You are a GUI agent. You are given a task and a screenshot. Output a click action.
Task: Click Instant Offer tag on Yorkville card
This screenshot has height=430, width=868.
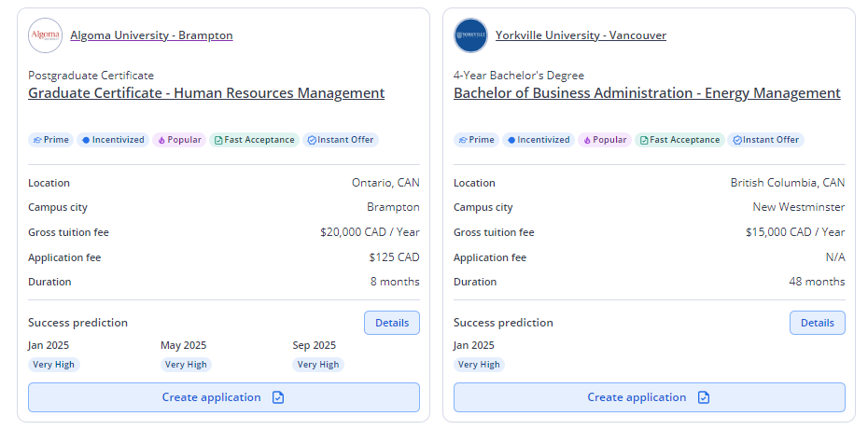pos(765,140)
